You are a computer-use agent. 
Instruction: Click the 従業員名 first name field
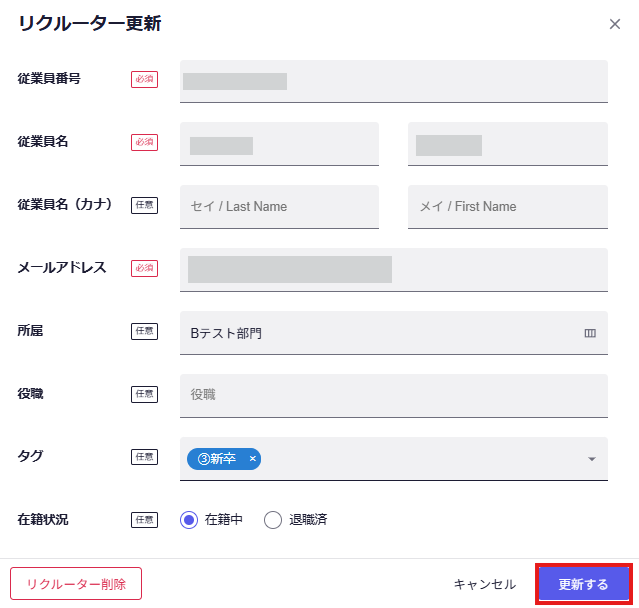coord(507,144)
